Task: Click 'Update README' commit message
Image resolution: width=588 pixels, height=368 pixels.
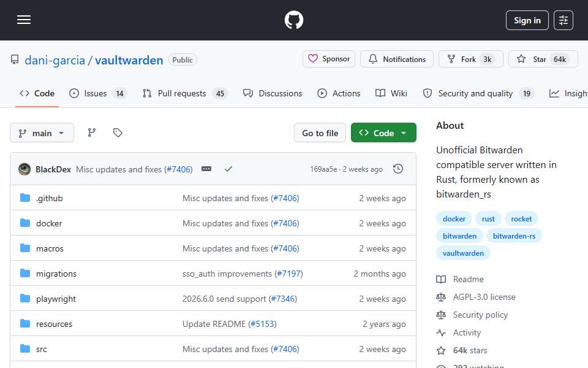Action: pyautogui.click(x=214, y=324)
